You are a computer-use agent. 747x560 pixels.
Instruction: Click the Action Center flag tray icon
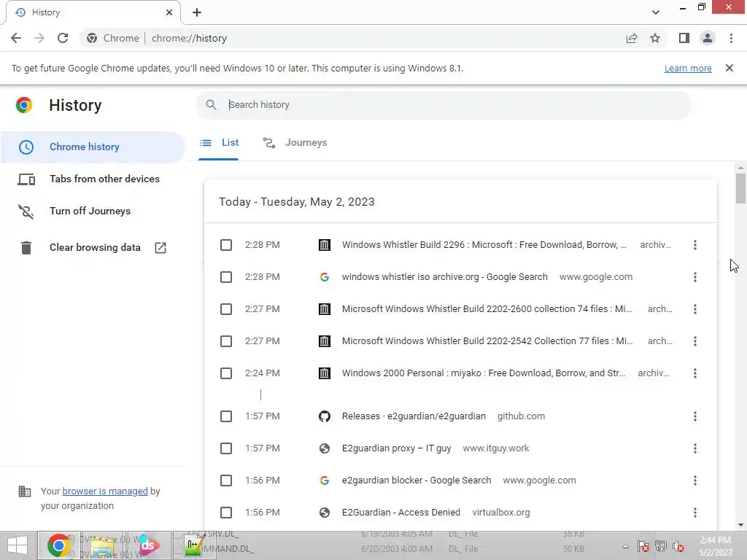(x=643, y=547)
